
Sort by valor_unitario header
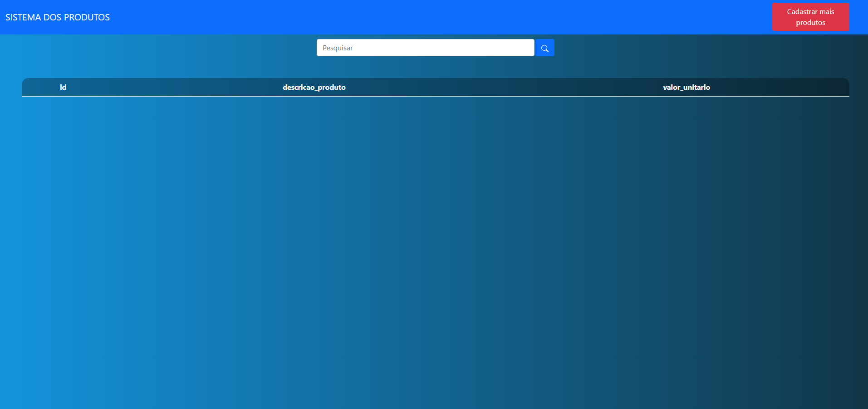[686, 87]
